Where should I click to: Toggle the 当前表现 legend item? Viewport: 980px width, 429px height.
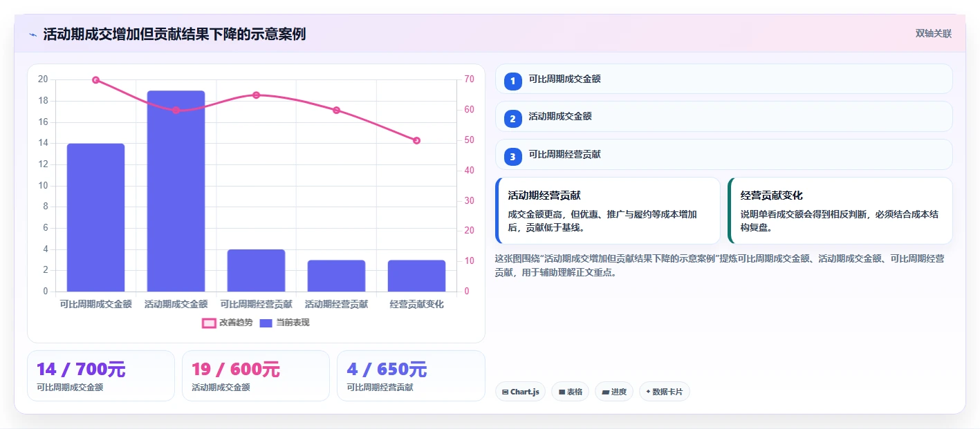coord(284,323)
